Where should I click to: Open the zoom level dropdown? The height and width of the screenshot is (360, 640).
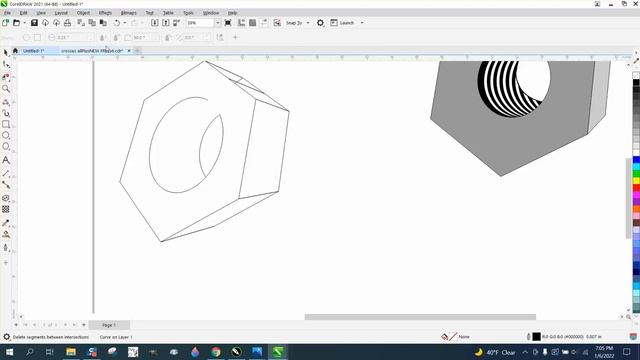(218, 23)
